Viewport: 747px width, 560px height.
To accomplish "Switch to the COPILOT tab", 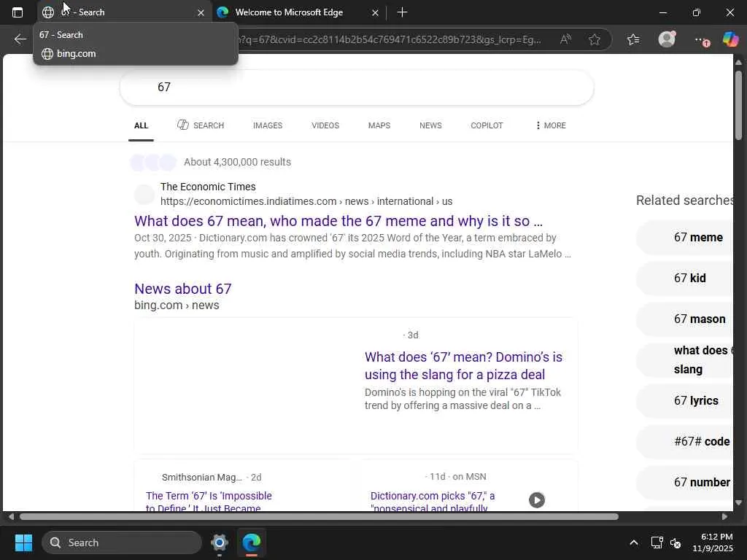I will click(x=487, y=125).
